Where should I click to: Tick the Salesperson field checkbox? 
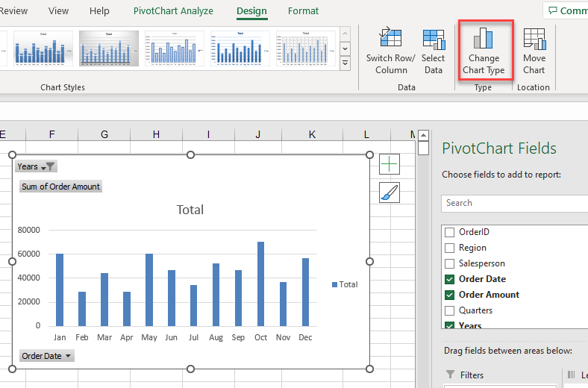(x=449, y=263)
